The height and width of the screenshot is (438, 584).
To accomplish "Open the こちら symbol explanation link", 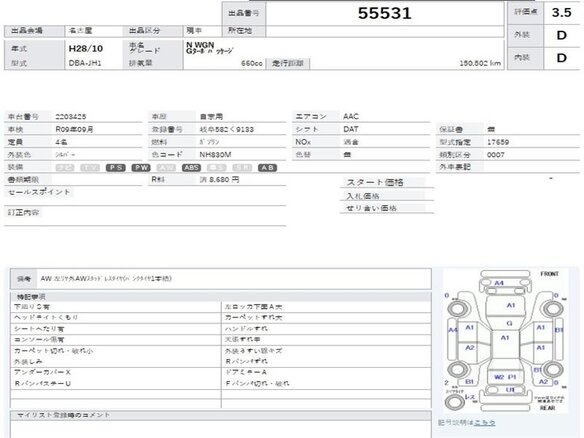I will coord(485,423).
